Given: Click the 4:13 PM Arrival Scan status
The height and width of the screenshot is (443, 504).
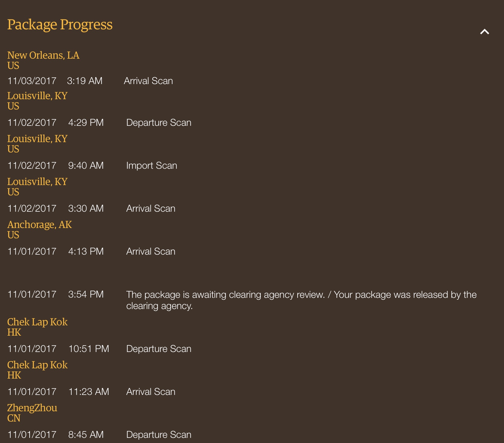Looking at the screenshot, I should (151, 251).
